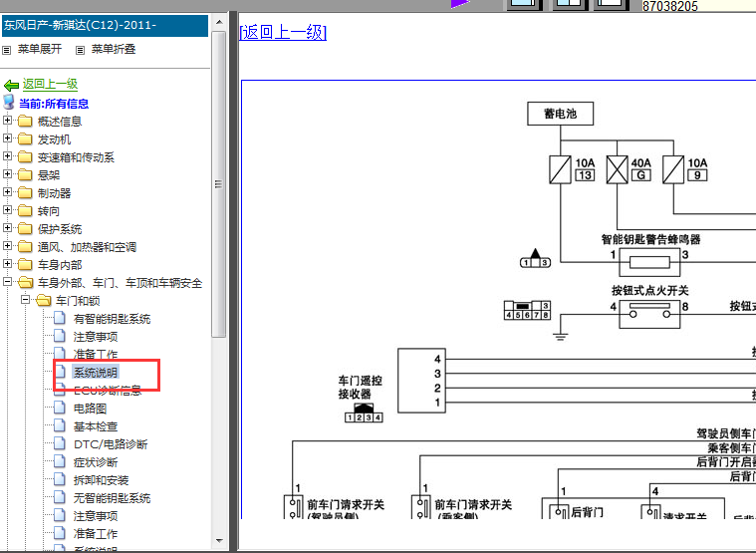Click the folder icon beside 转向
The width and height of the screenshot is (756, 553).
pos(25,210)
